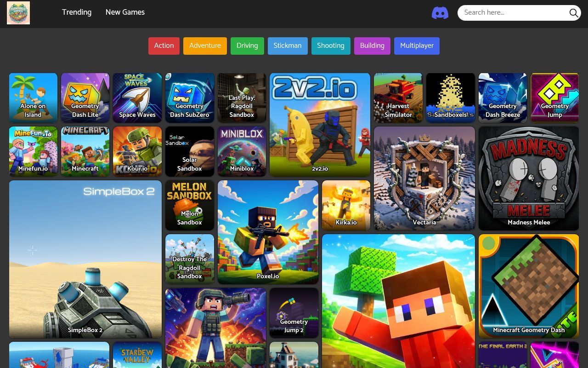The width and height of the screenshot is (588, 368).
Task: Open the large blocky red-shirt character tile
Action: (398, 301)
